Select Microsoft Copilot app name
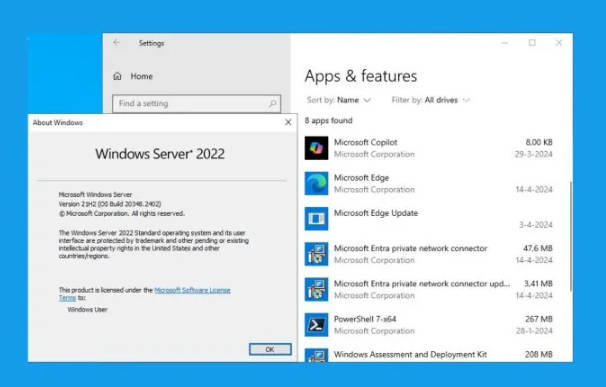Viewport: 606px width, 387px height. 366,142
